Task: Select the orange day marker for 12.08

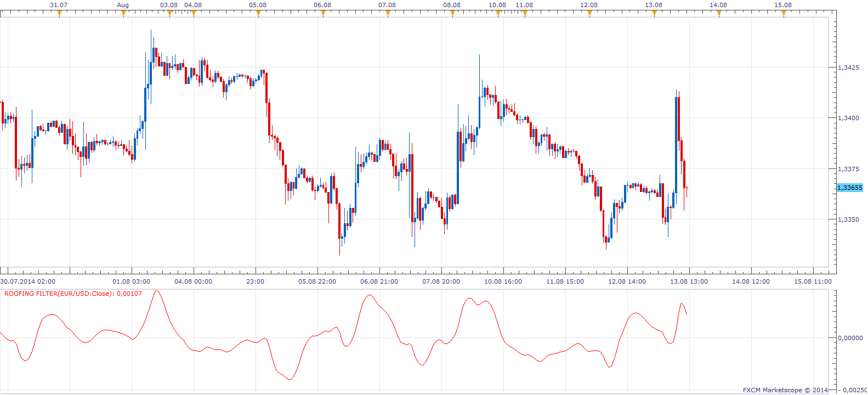Action: [589, 14]
